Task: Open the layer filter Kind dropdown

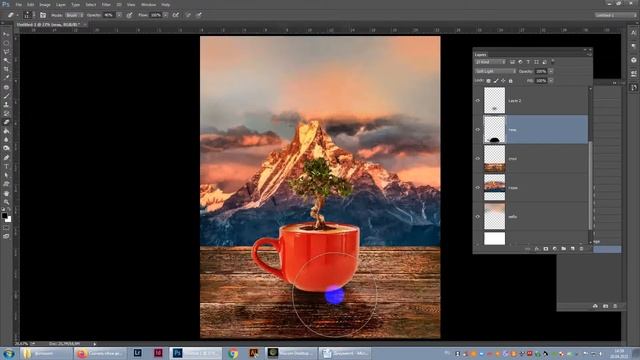Action: click(490, 62)
